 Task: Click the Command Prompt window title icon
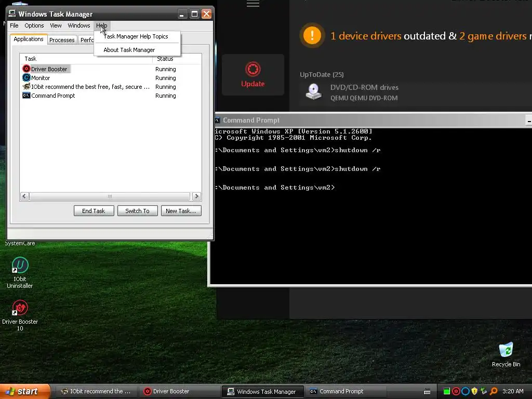pos(218,120)
